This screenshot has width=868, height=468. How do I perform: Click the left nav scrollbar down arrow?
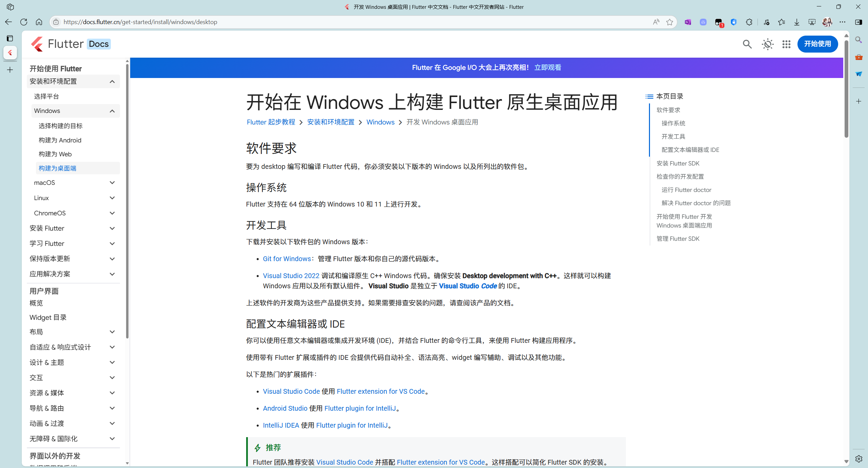pos(127,463)
